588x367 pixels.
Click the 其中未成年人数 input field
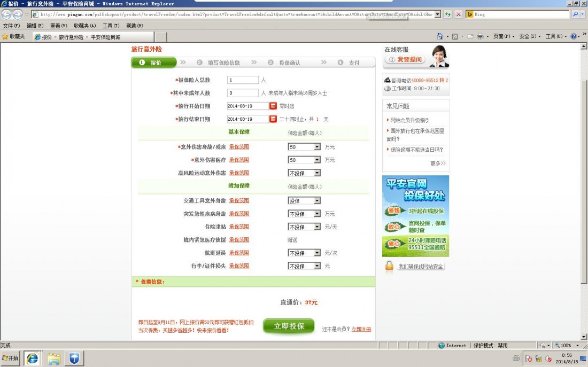(x=243, y=93)
